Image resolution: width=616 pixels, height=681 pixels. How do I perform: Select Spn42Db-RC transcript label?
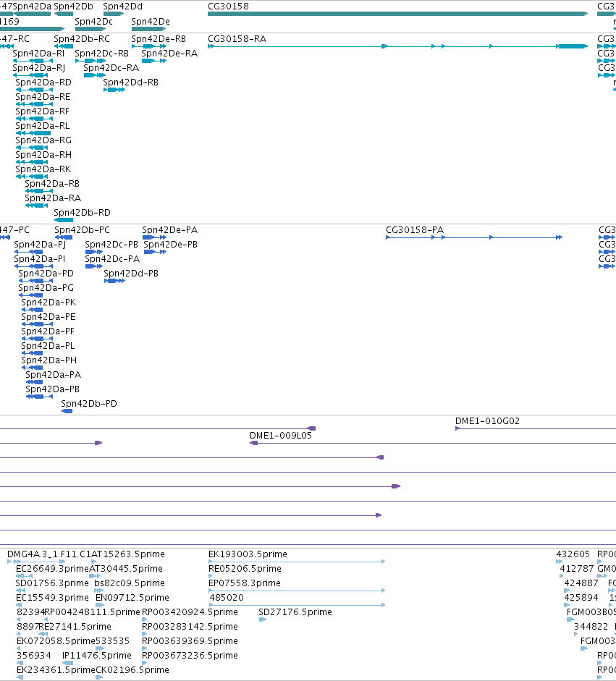tap(82, 39)
